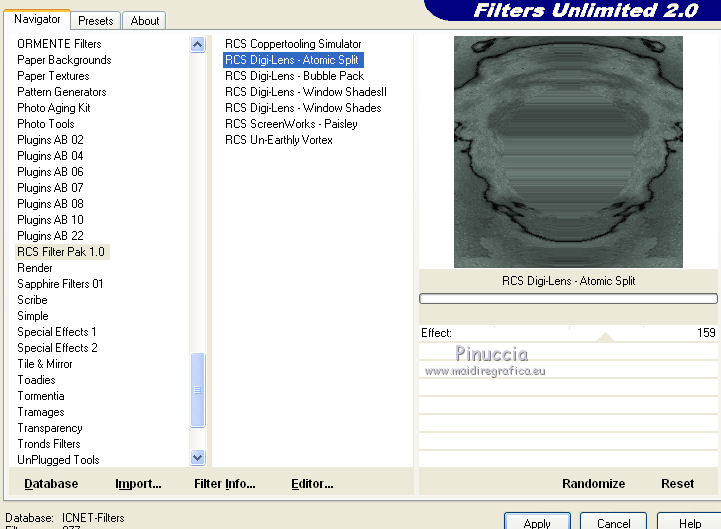Select Plugins AB 04

pyautogui.click(x=50, y=156)
